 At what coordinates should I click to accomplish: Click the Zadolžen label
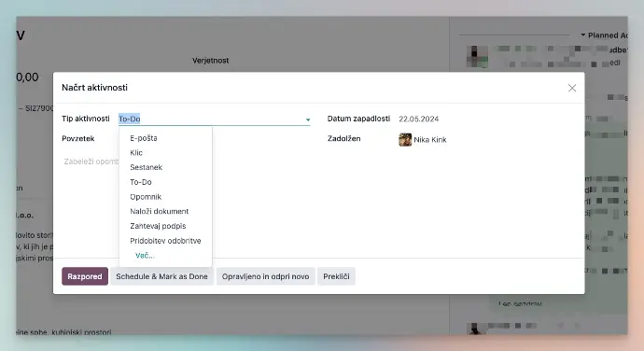click(343, 138)
